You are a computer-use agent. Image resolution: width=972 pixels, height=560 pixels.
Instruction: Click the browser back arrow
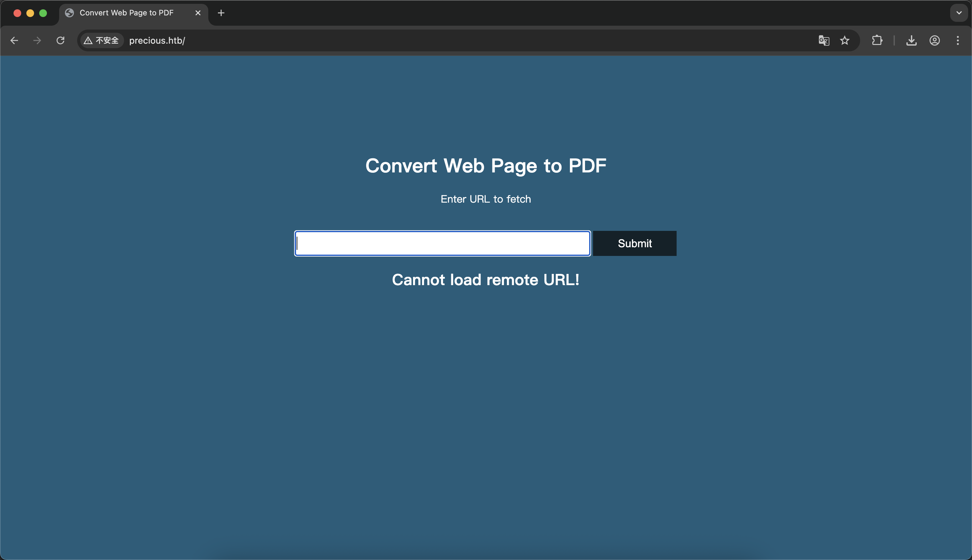(x=14, y=40)
